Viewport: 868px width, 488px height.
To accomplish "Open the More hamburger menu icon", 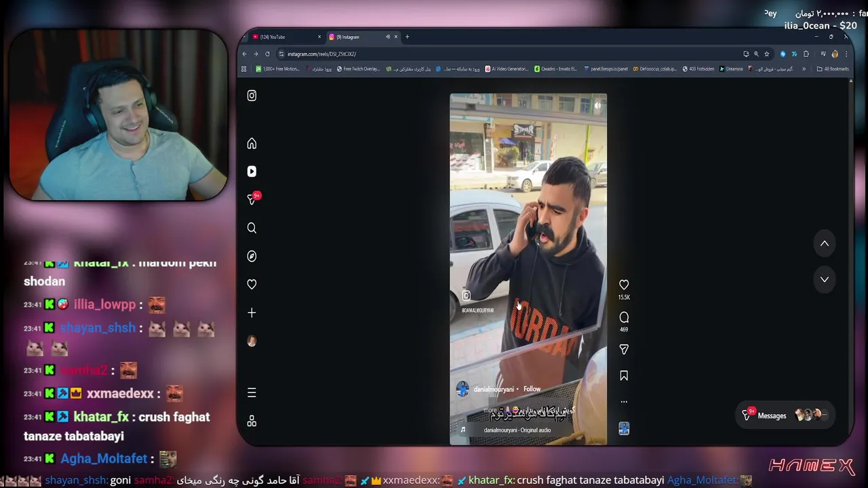I will 252,392.
